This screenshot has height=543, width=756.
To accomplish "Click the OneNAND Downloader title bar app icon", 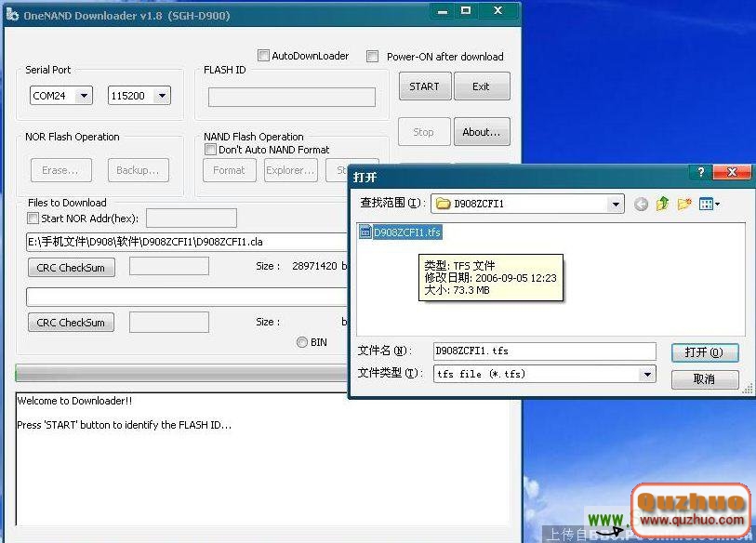I will click(12, 15).
